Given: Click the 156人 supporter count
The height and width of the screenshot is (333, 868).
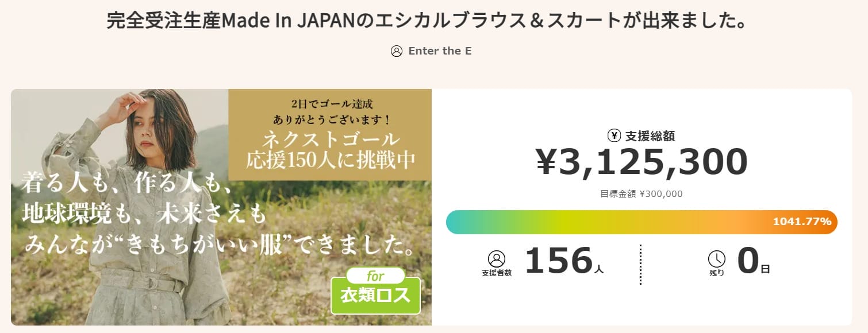Looking at the screenshot, I should click(x=563, y=261).
